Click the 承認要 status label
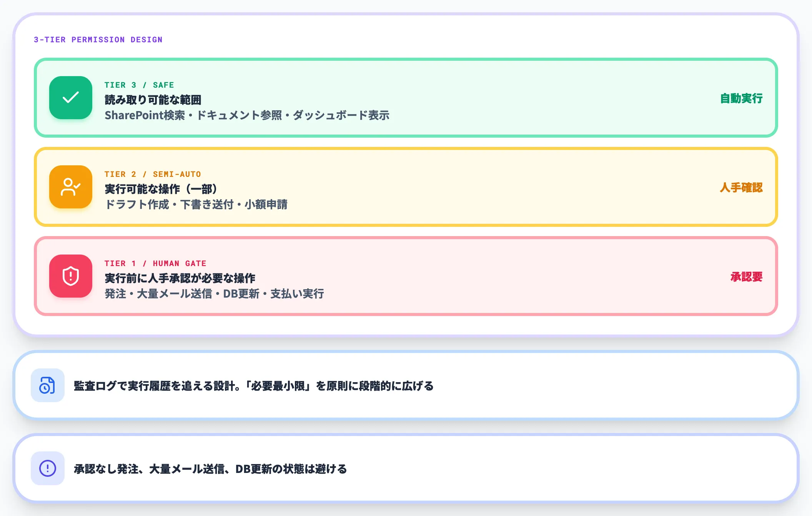 (747, 277)
